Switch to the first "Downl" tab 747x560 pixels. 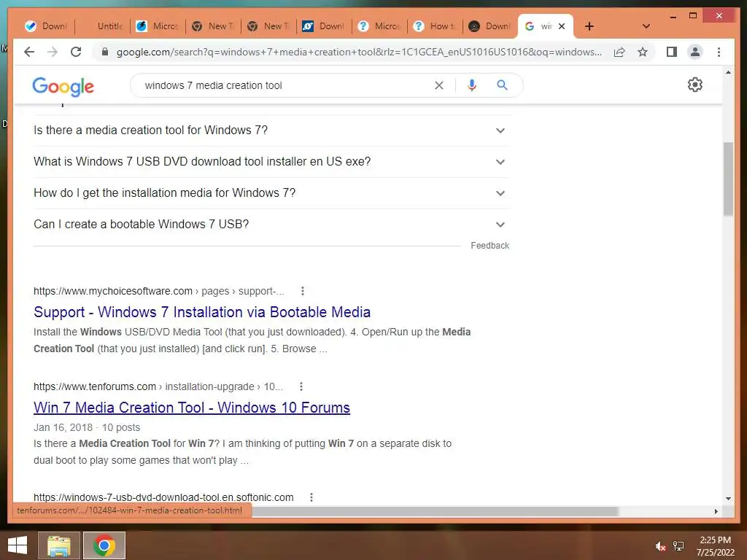pos(46,27)
